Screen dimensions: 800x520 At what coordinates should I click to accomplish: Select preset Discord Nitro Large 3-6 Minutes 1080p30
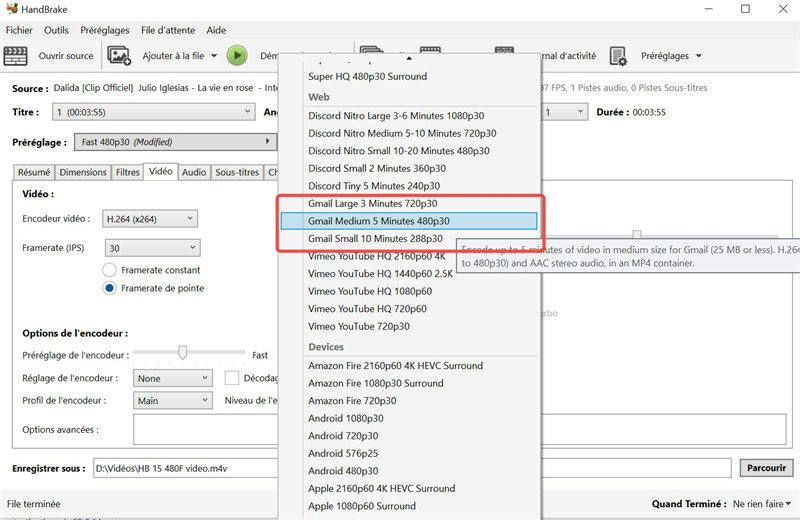pyautogui.click(x=396, y=116)
